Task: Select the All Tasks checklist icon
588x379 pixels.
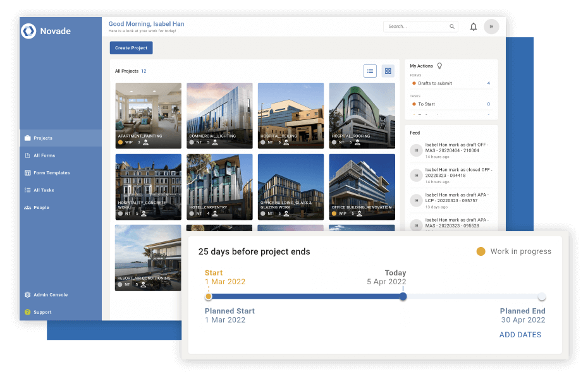Action: [27, 189]
